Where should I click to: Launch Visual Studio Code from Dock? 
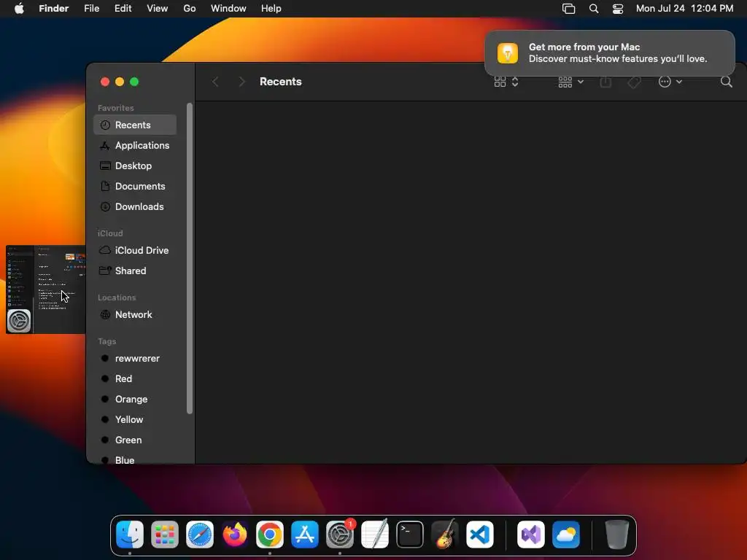tap(480, 534)
